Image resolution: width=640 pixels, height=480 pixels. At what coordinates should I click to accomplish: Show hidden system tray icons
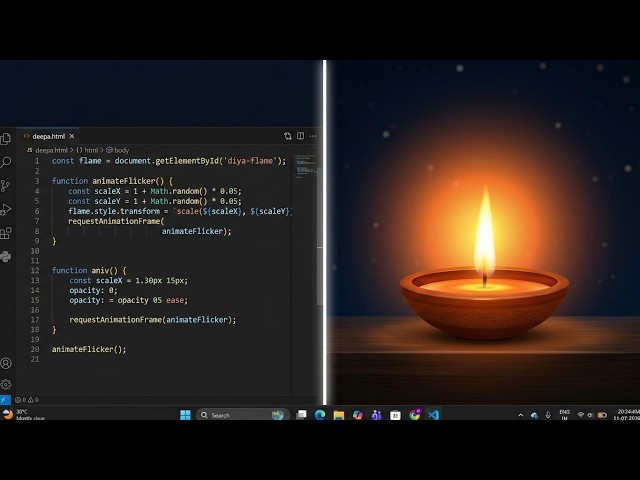pos(520,415)
